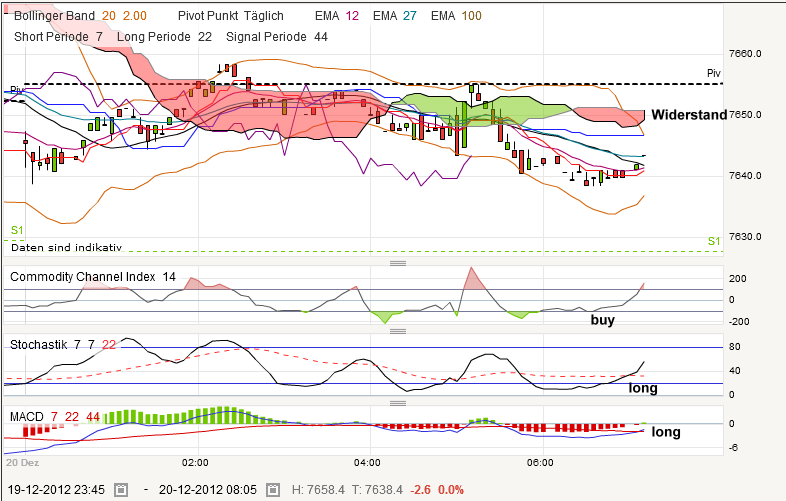The height and width of the screenshot is (501, 786).
Task: Click the 7630.0 price axis label
Action: [x=745, y=237]
